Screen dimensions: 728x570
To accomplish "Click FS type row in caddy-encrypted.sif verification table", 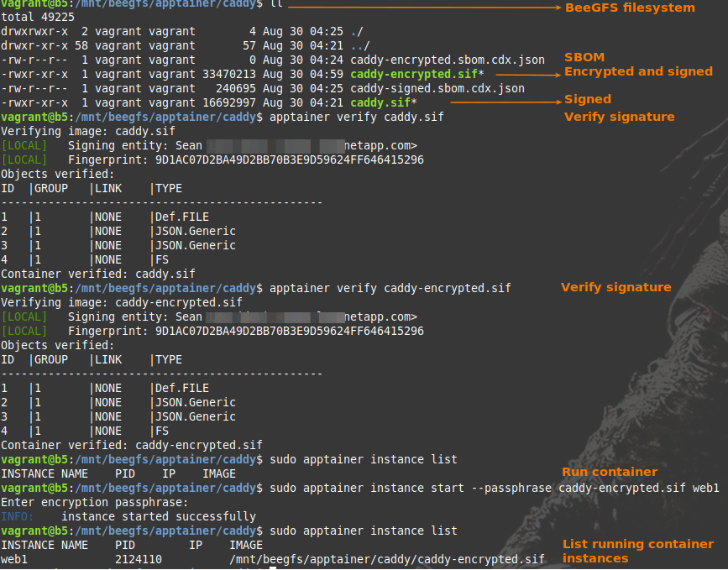I will pos(85,431).
